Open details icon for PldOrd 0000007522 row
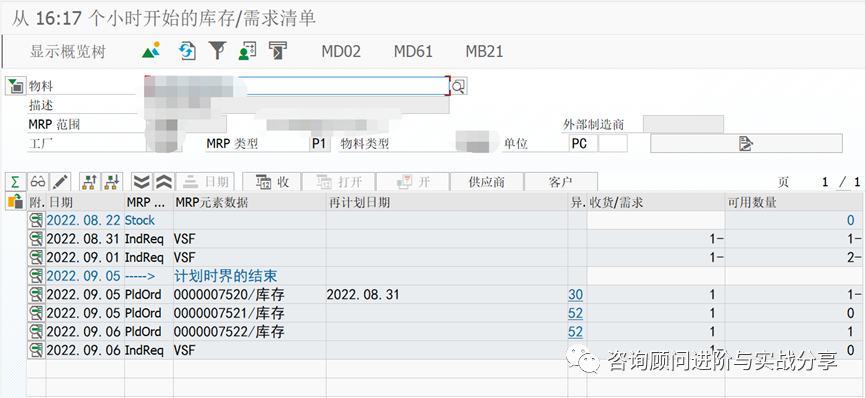The image size is (865, 398). click(36, 331)
